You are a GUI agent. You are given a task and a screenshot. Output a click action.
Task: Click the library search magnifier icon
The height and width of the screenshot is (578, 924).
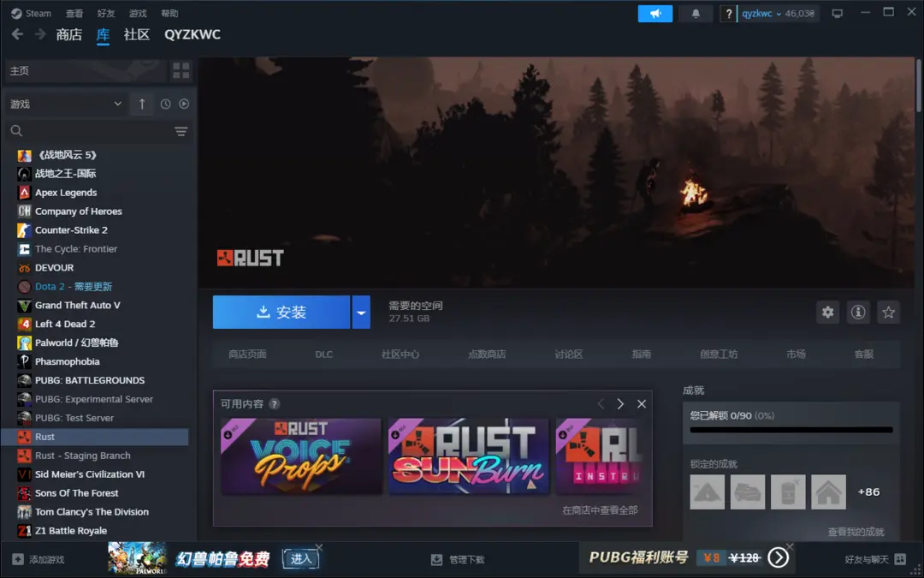point(16,131)
